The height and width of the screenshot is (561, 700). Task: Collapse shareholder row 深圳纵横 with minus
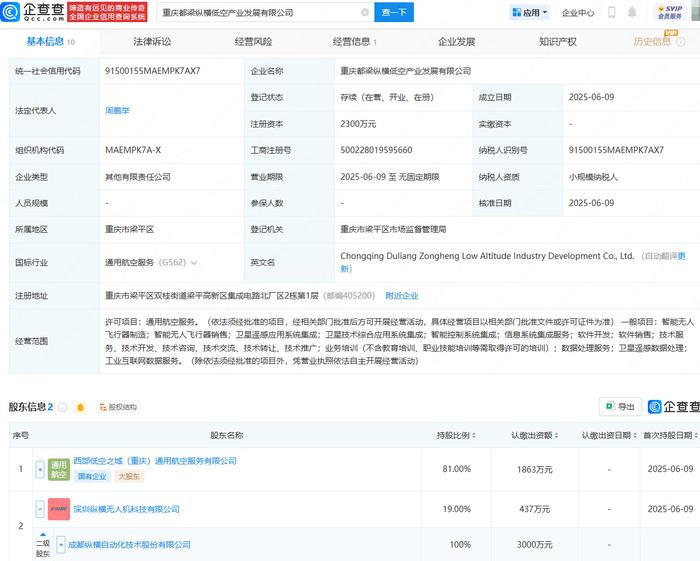click(x=40, y=509)
